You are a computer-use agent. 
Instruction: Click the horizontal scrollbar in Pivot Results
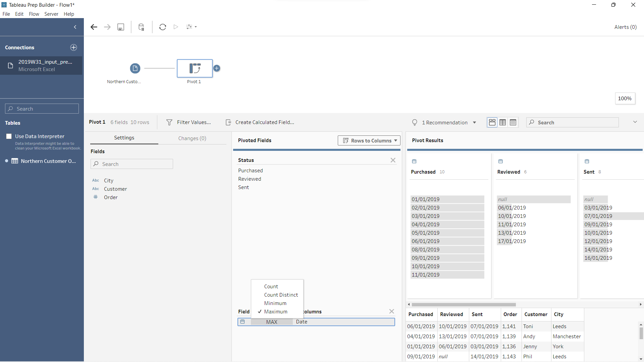point(464,305)
